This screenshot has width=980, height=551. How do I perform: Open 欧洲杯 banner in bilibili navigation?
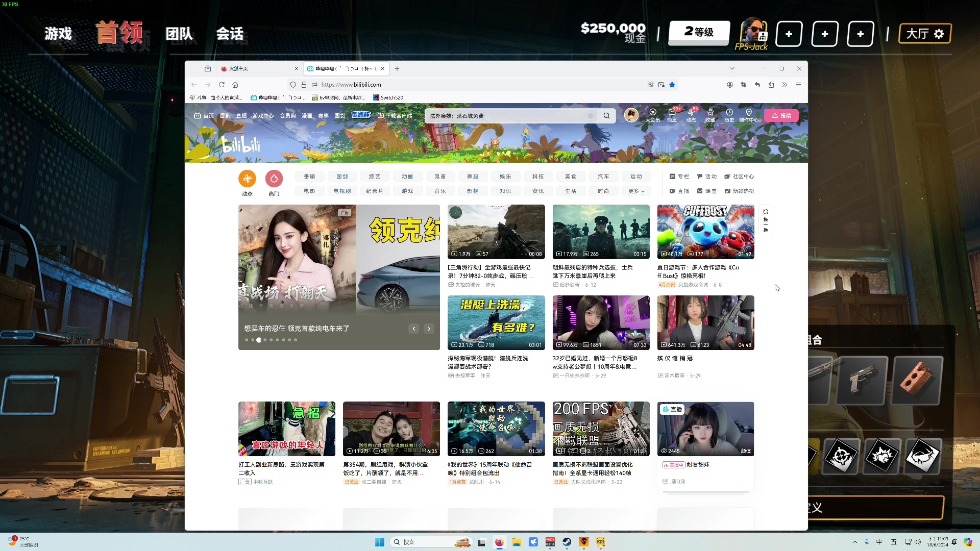click(x=361, y=115)
